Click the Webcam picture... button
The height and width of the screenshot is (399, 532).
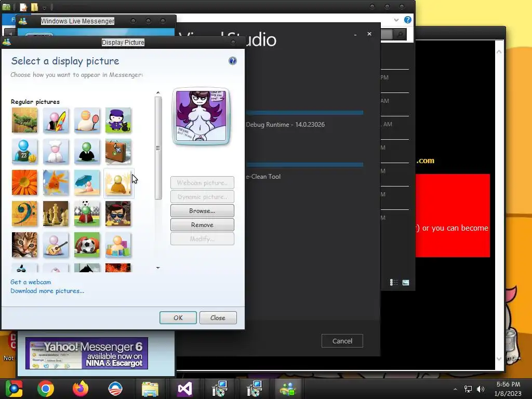pyautogui.click(x=202, y=182)
